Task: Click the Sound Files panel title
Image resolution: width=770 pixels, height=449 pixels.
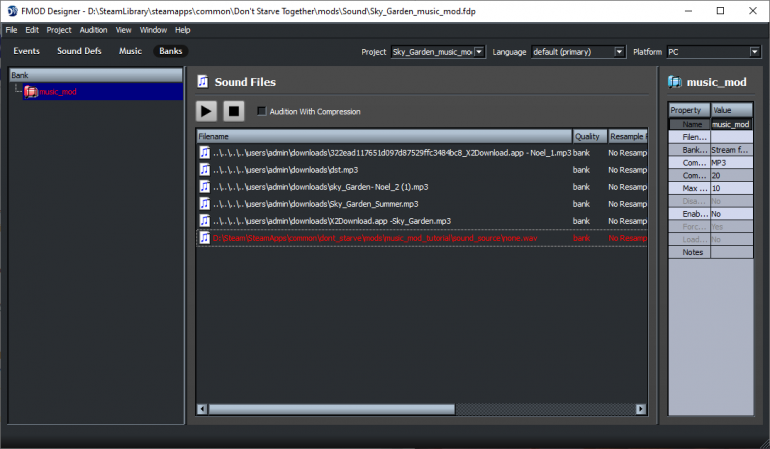Action: tap(245, 82)
